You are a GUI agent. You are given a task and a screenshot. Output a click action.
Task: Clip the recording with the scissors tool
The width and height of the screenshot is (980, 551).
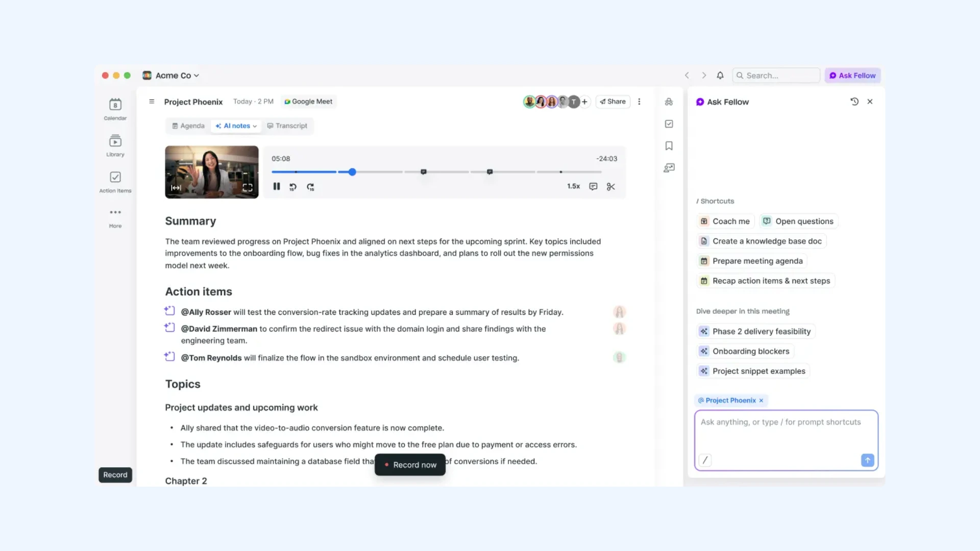click(611, 187)
